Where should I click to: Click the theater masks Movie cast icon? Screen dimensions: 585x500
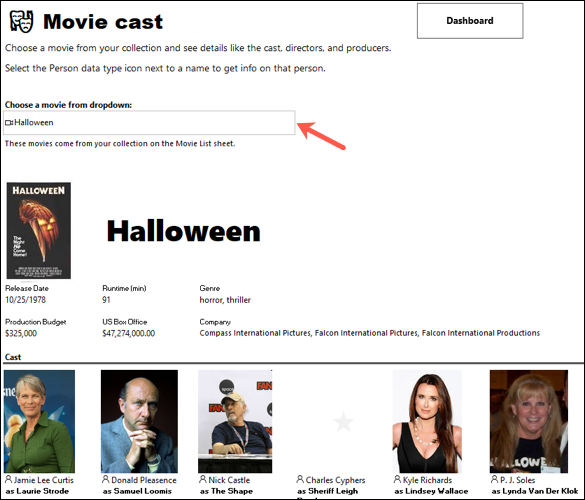pyautogui.click(x=21, y=21)
